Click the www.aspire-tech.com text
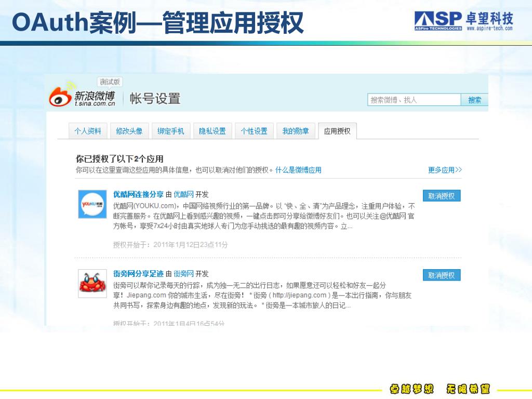This screenshot has width=532, height=399. (x=489, y=28)
